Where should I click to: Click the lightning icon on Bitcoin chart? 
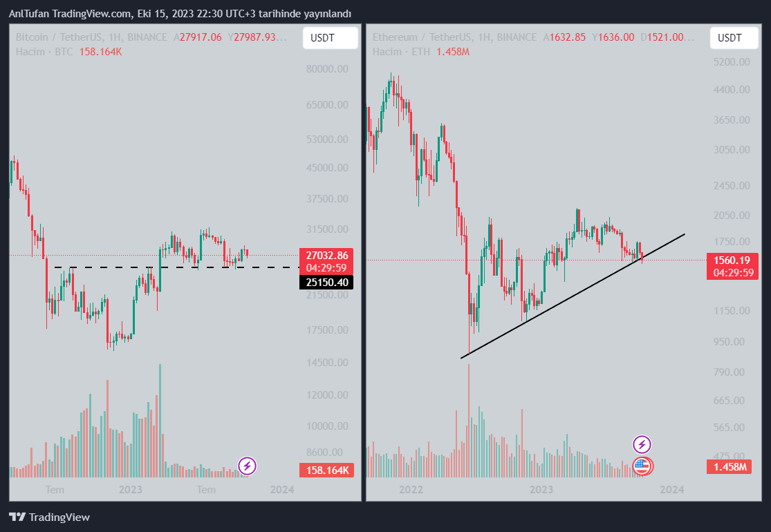click(247, 466)
